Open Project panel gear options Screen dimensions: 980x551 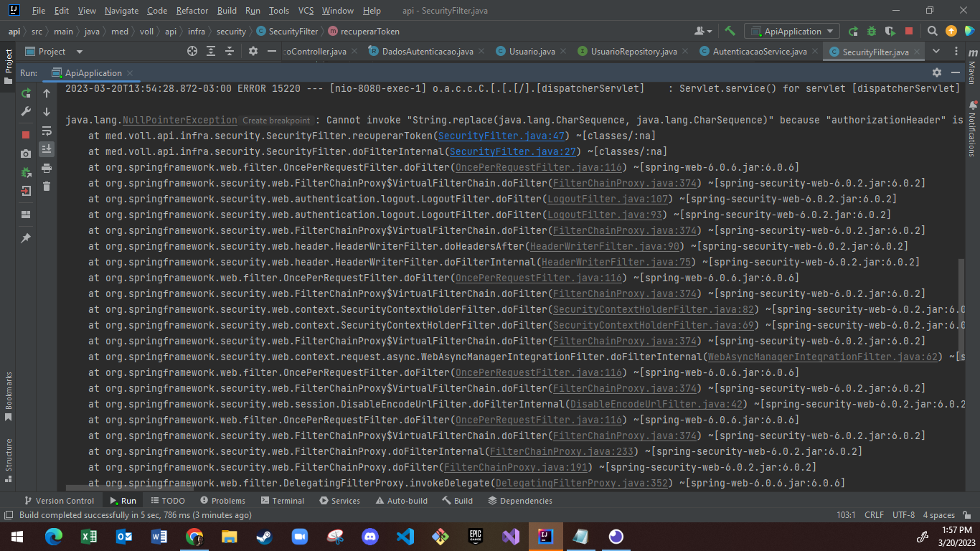tap(253, 52)
